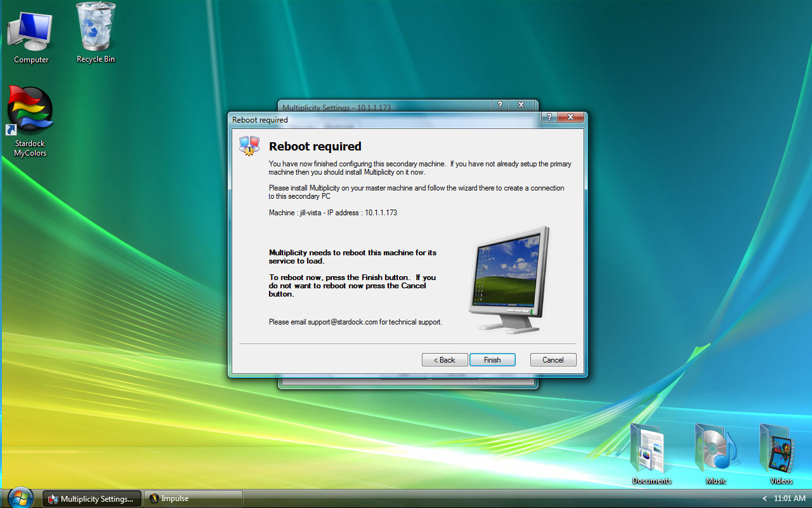This screenshot has width=812, height=508.
Task: Click the 'Machine : jill-vista - IP address' line
Action: 333,213
